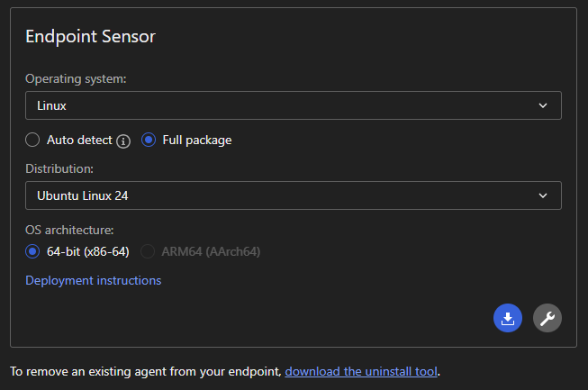Select the Full package radio button
Screen dimensions: 588x390
[x=149, y=140]
